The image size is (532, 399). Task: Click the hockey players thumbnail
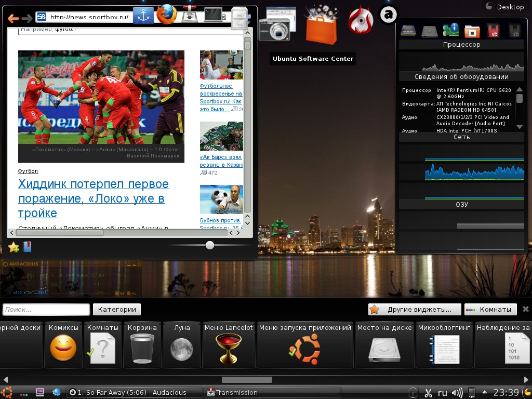[221, 136]
